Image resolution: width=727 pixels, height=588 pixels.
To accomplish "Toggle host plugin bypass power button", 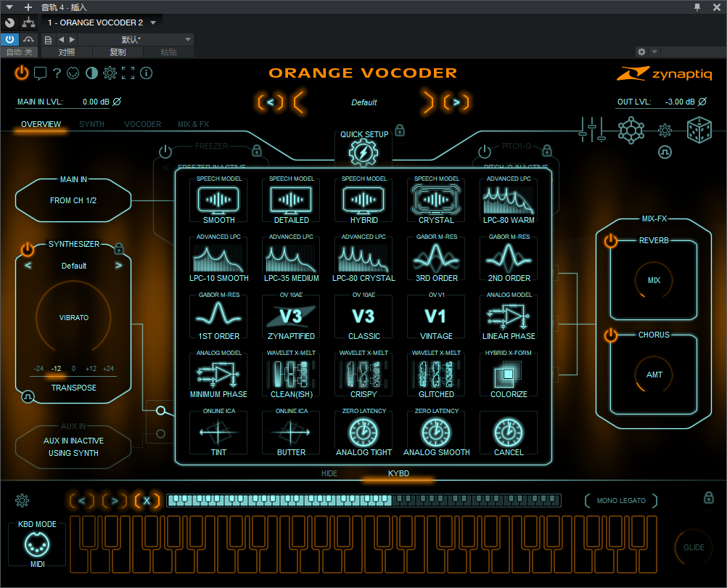I will (x=9, y=39).
